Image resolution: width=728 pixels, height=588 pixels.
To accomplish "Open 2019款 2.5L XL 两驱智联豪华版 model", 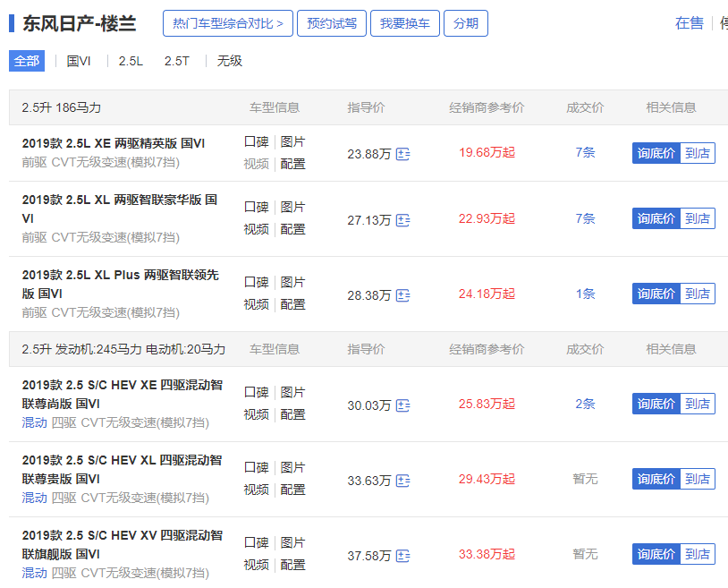I will click(x=120, y=209).
